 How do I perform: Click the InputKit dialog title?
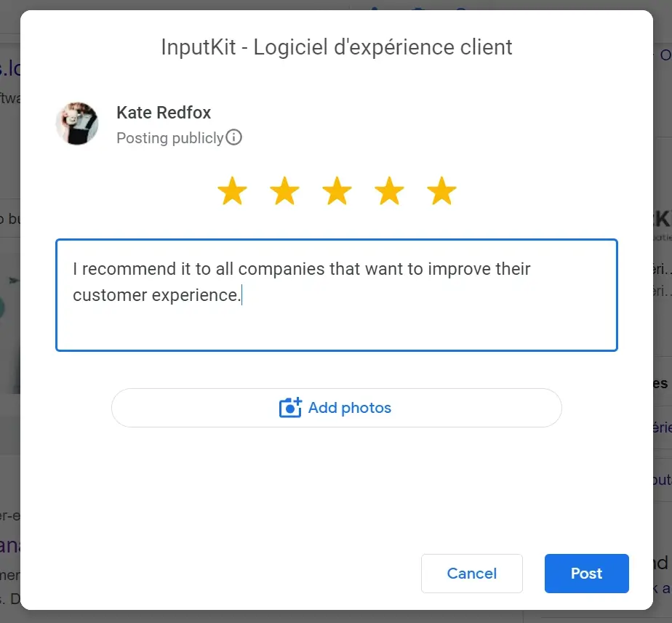point(337,47)
